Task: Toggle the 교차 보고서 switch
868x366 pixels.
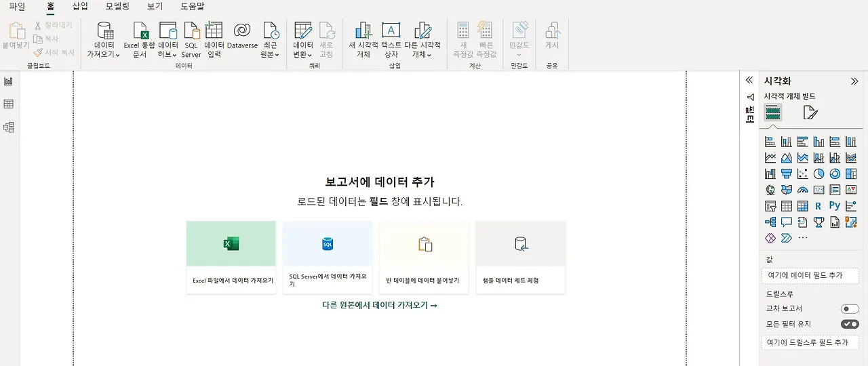Action: click(850, 309)
